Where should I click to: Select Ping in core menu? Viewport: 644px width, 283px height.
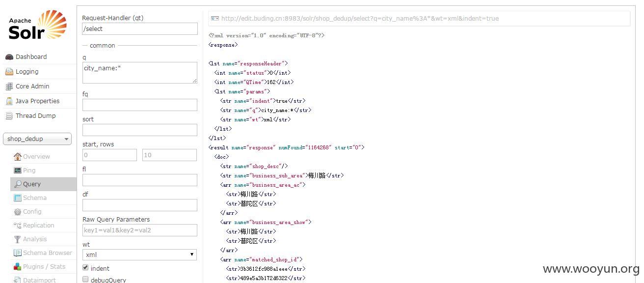pyautogui.click(x=29, y=170)
